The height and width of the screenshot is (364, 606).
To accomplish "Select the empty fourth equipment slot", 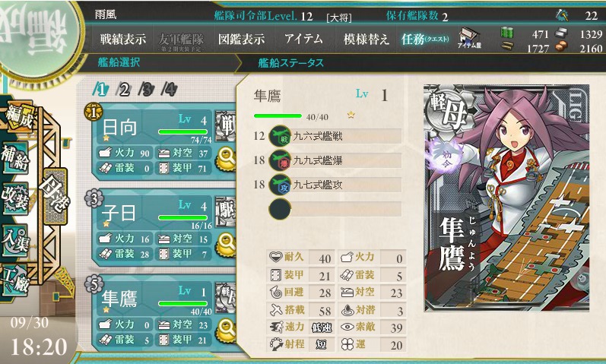I will [335, 209].
